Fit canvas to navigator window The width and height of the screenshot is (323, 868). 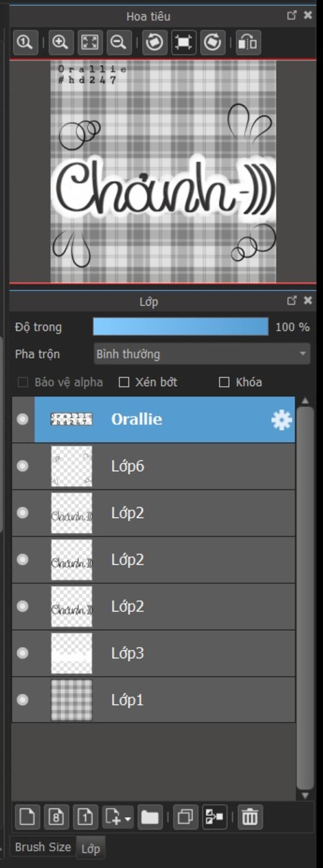90,43
